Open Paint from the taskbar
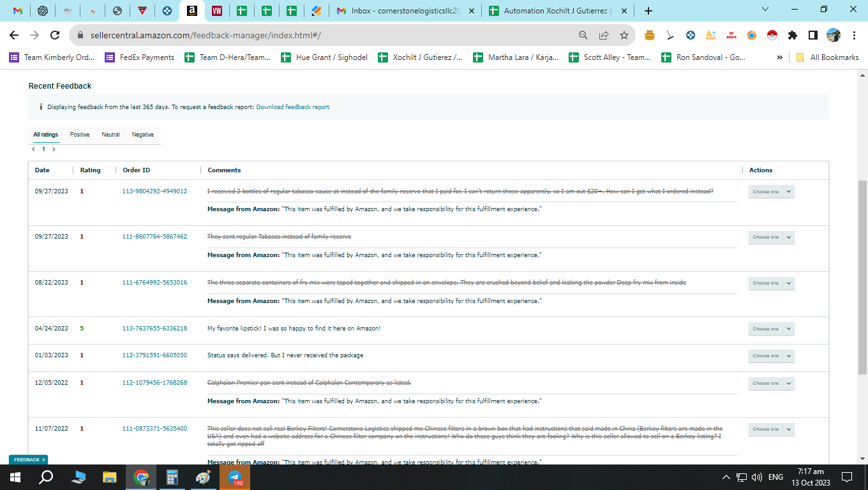Screen dimensions: 868x490 pyautogui.click(x=202, y=477)
